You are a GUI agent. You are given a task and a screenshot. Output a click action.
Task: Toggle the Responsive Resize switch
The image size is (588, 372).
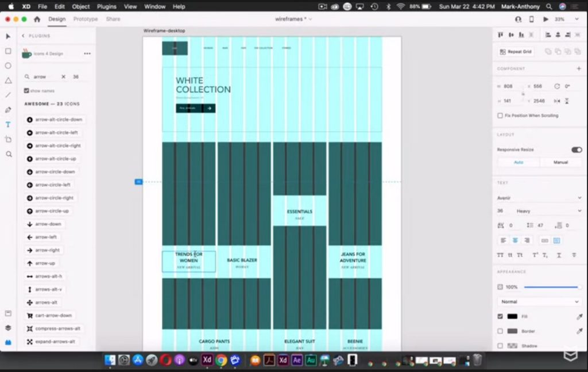(x=577, y=149)
